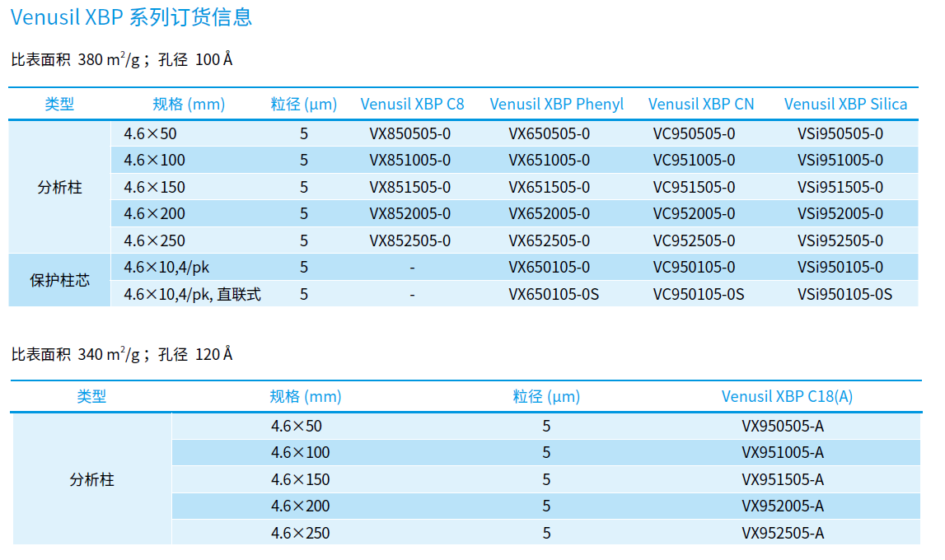
Task: Select part number VX851005-0
Action: click(409, 160)
